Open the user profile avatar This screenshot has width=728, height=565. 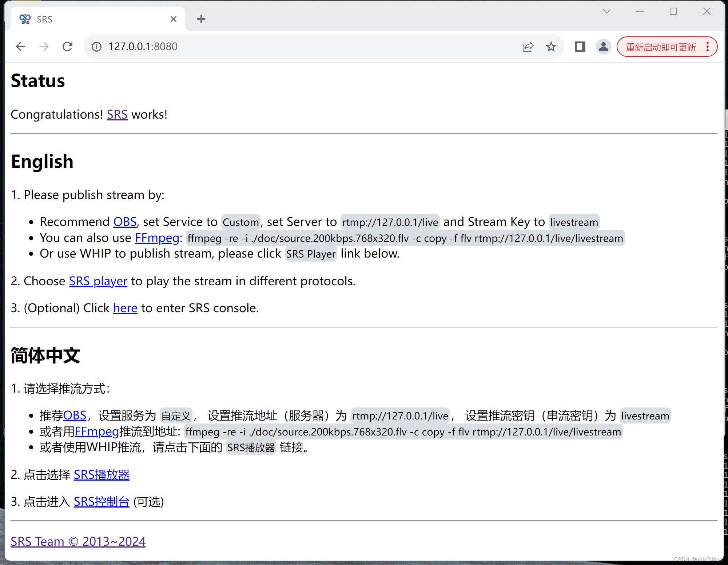(x=603, y=47)
